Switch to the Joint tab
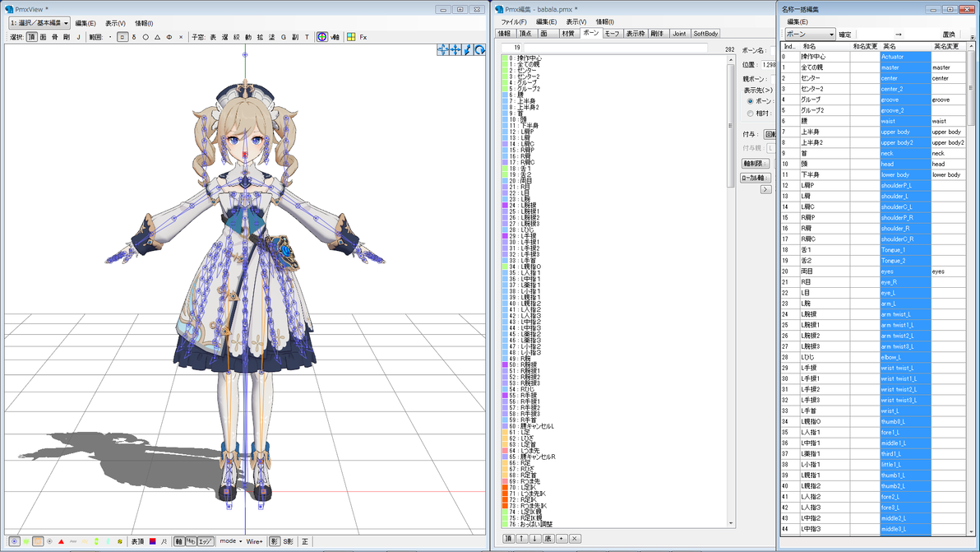The height and width of the screenshot is (552, 980). point(679,34)
